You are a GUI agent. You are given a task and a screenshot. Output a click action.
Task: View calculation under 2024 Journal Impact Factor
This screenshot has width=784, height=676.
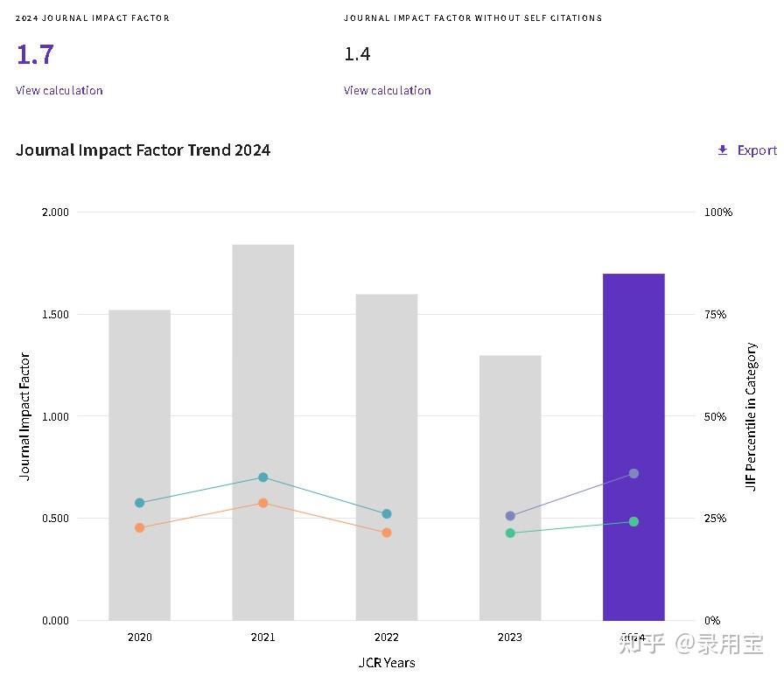point(59,90)
